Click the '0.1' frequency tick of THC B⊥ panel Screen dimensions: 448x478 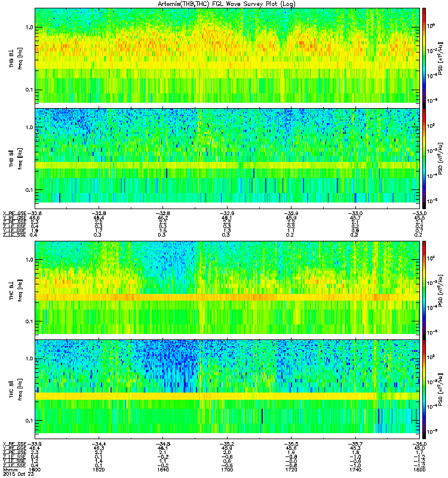point(29,321)
